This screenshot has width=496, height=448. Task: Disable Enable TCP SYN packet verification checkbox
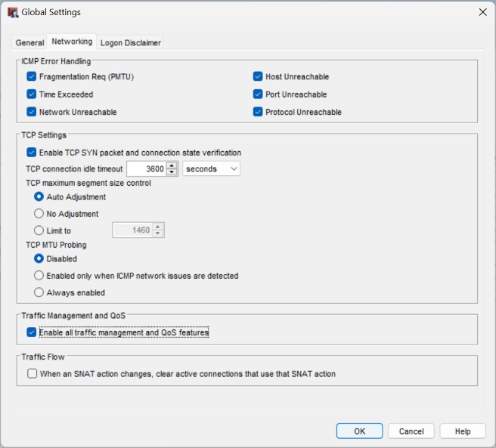32,153
